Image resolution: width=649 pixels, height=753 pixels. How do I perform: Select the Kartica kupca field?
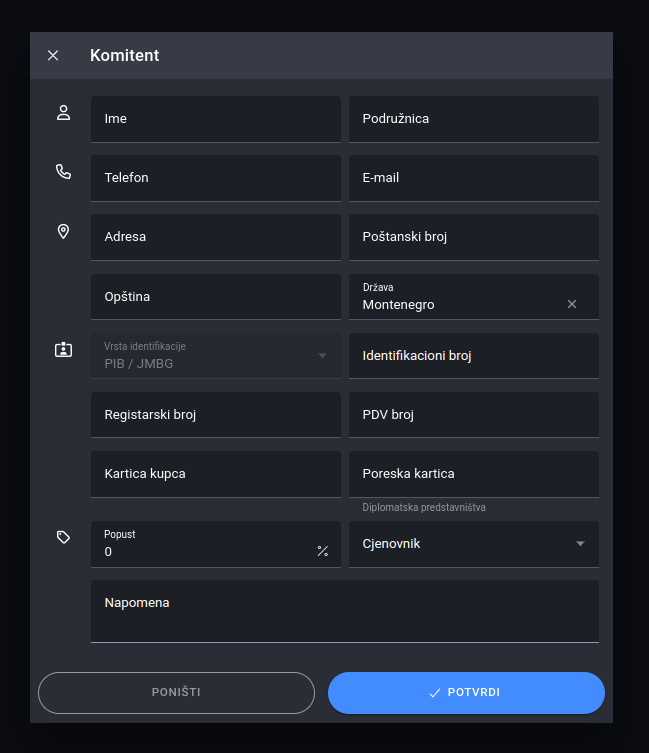click(215, 474)
